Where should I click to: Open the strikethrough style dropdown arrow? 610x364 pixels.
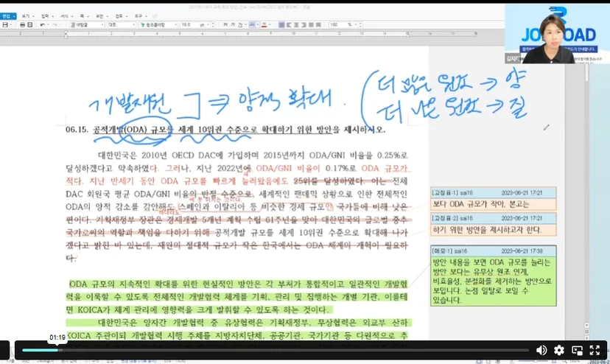258,24
